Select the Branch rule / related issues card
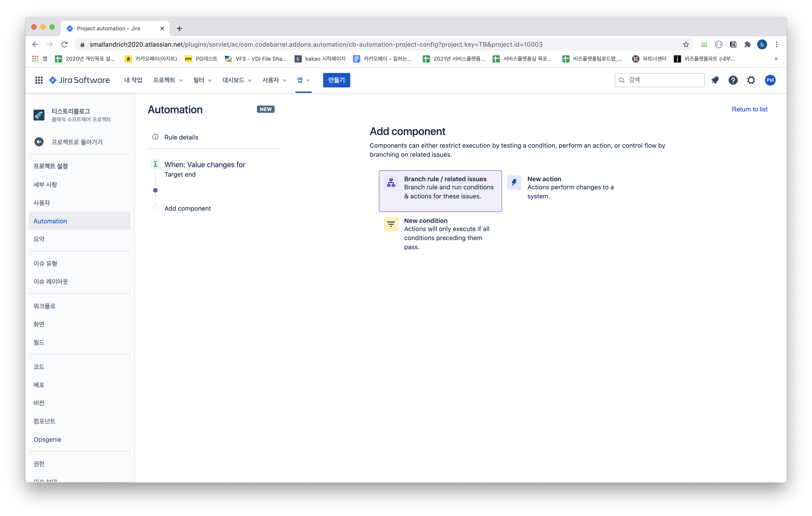 coord(440,191)
